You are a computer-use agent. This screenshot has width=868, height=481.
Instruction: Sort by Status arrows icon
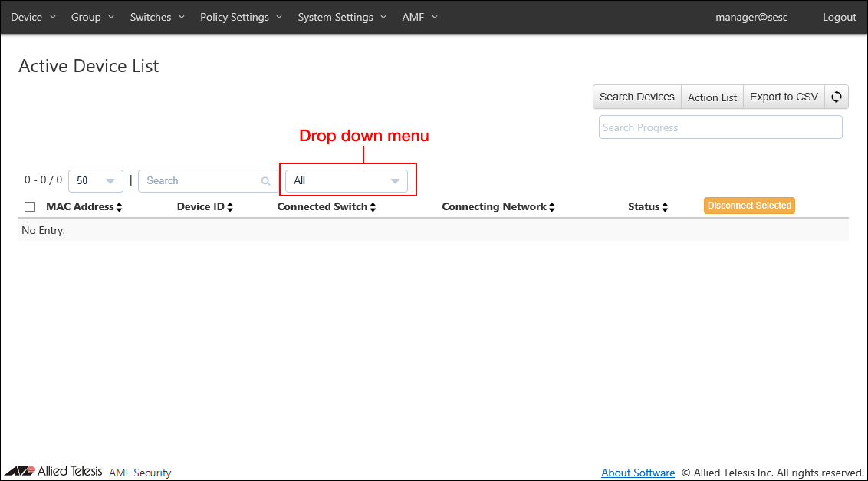665,207
